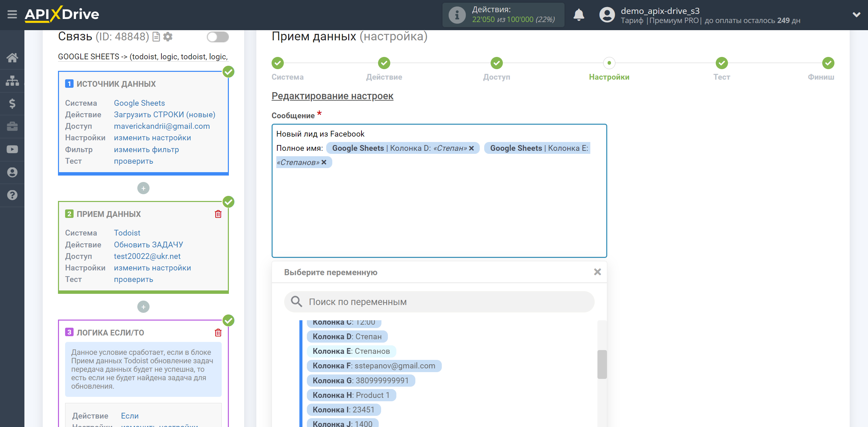The height and width of the screenshot is (427, 868).
Task: Insert variable Колонка D: Степан
Action: pyautogui.click(x=347, y=337)
